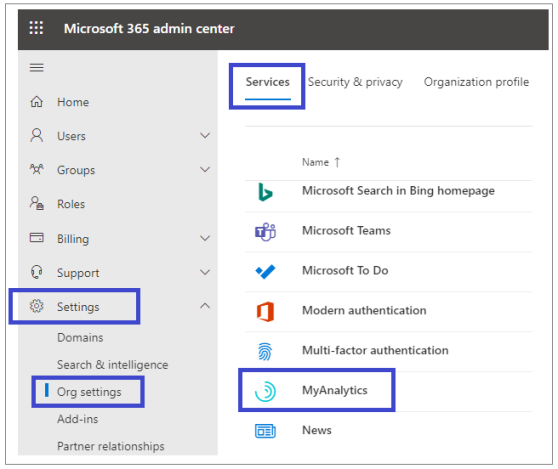Switch to Security & privacy tab
558x469 pixels.
355,82
